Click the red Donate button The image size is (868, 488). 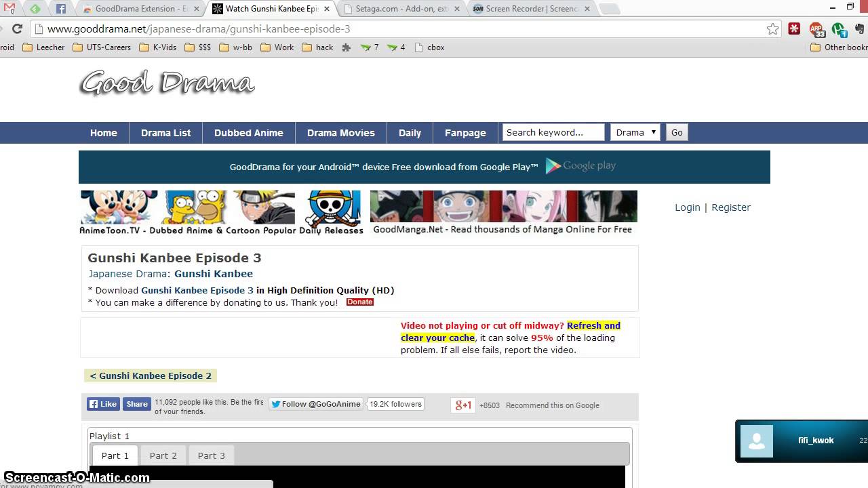(360, 302)
